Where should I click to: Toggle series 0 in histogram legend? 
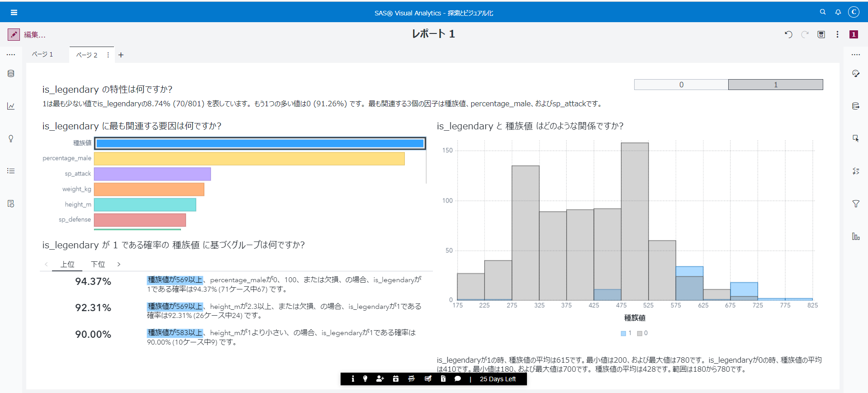click(x=642, y=333)
